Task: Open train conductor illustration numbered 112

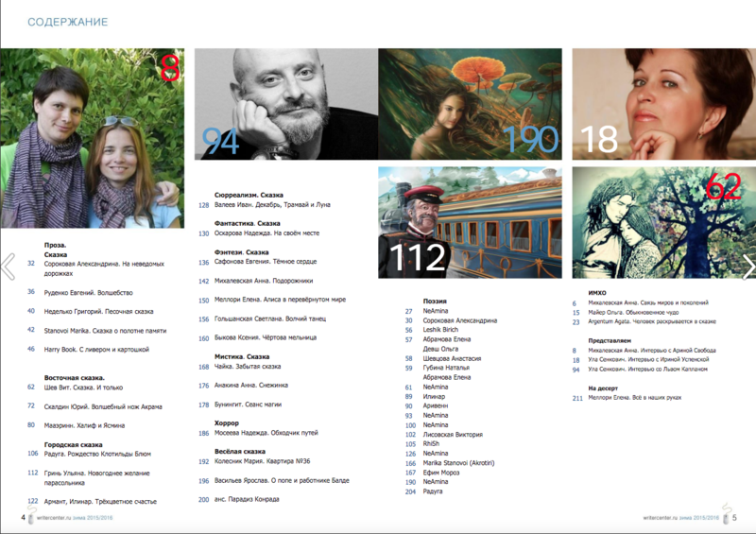Action: pos(470,222)
